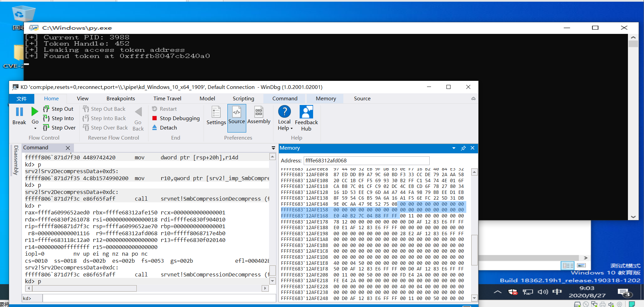This screenshot has height=307, width=644.
Task: Open the Memory window options dropdown
Action: point(454,148)
